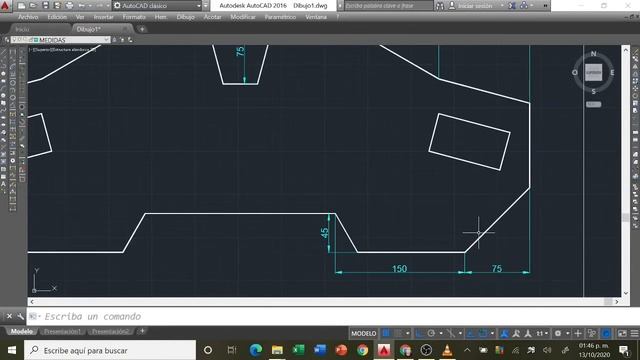Open the Edición menu
This screenshot has width=640, height=360.
pos(57,17)
